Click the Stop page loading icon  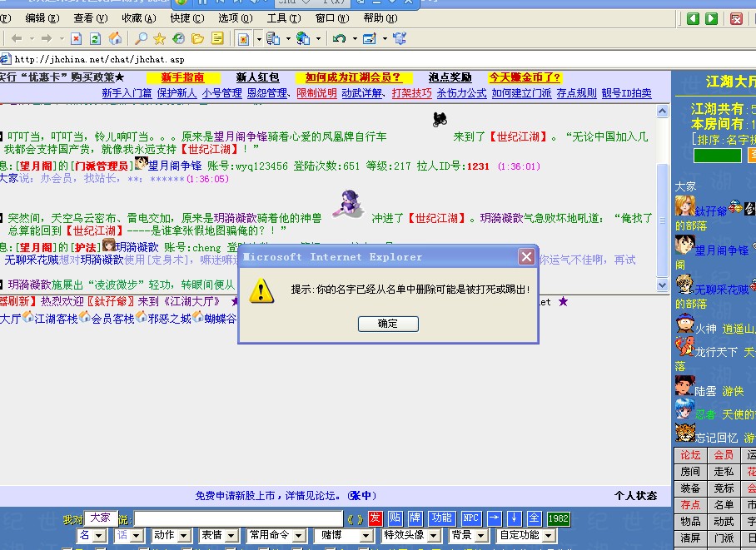tap(76, 38)
